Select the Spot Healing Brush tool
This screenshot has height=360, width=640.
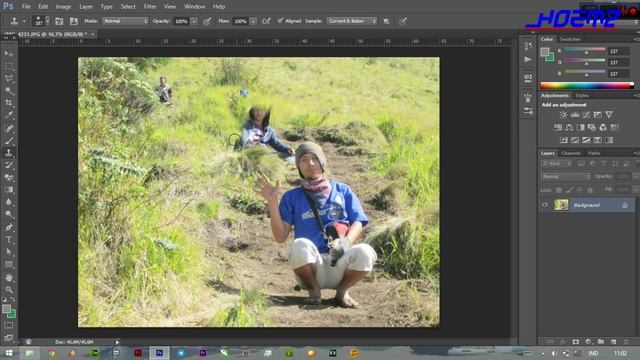point(9,128)
